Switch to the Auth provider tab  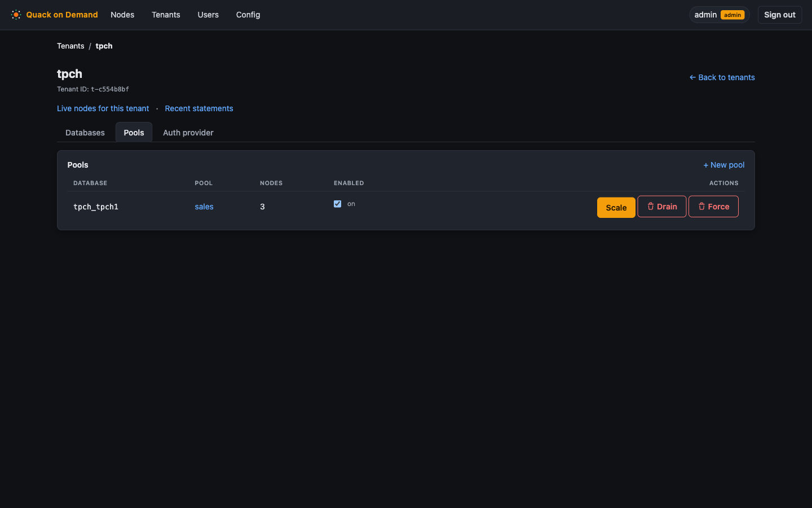click(x=188, y=133)
